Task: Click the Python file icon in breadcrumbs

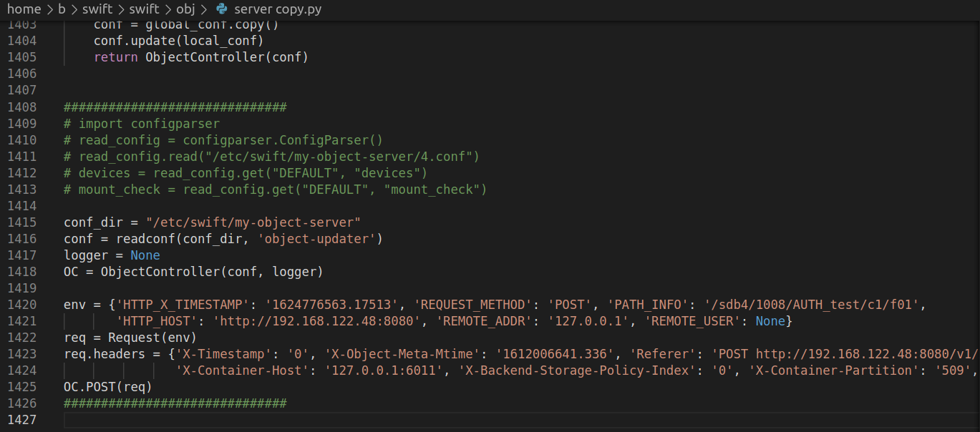Action: pos(221,9)
